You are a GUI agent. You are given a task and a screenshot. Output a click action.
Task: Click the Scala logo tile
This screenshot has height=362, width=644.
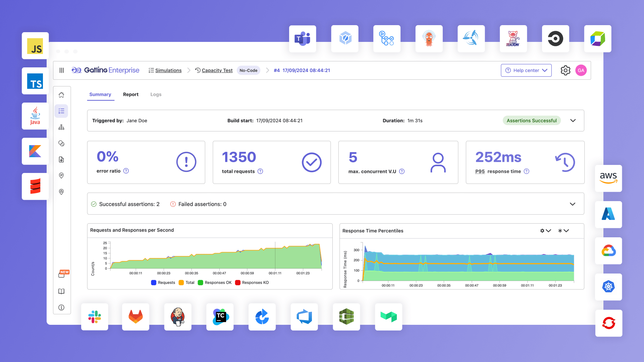pos(35,186)
